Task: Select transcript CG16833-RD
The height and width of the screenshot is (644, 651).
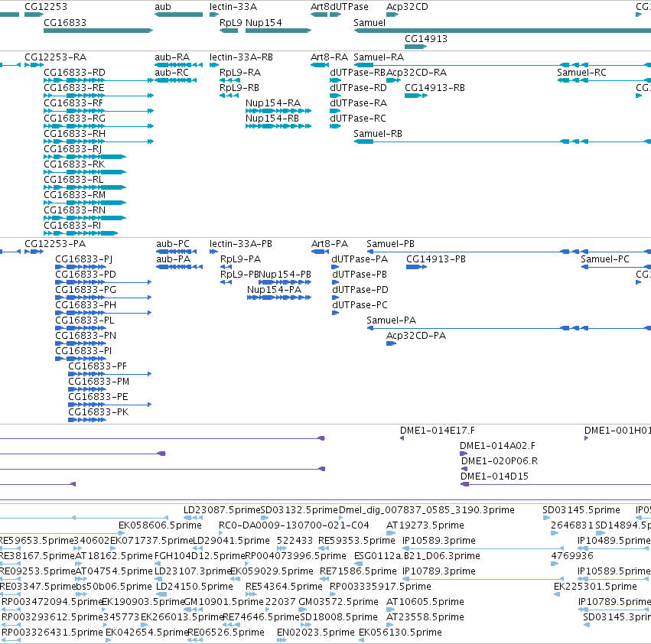Action: click(75, 72)
